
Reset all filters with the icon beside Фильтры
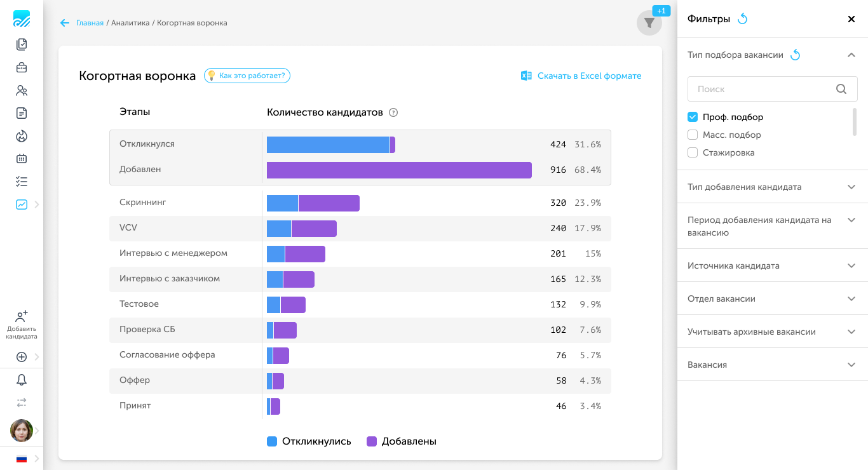(742, 19)
